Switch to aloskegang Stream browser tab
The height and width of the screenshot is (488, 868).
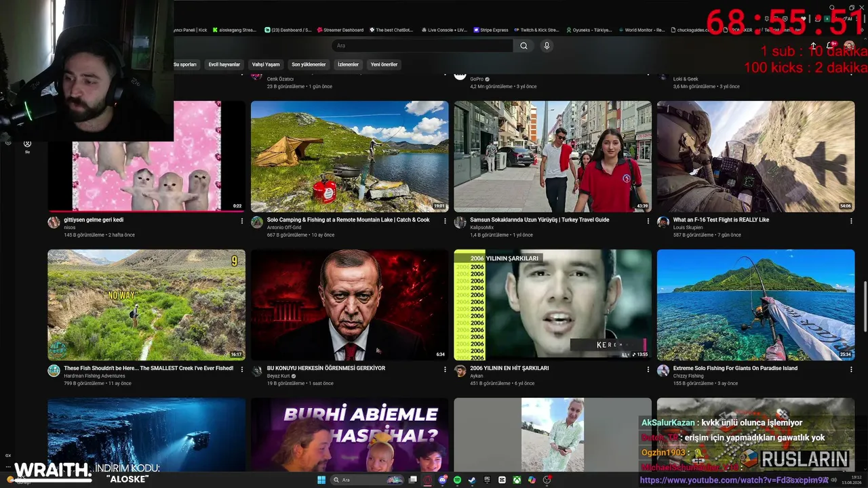coord(235,30)
